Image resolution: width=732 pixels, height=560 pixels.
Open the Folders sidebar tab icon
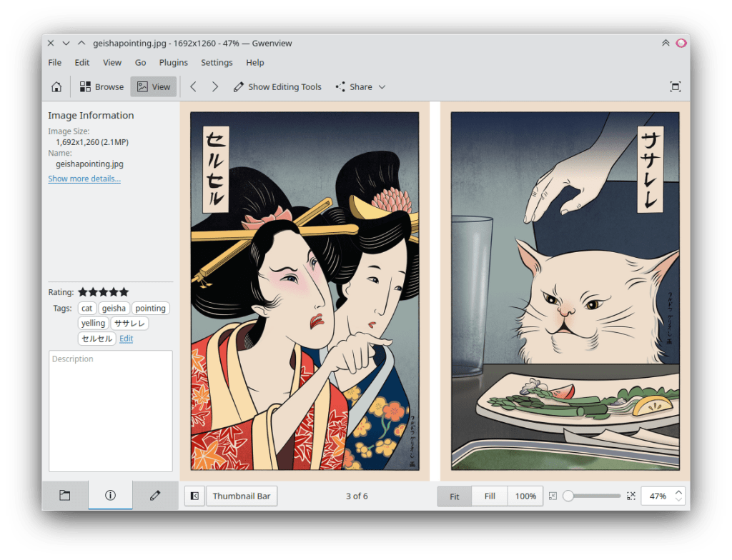[x=64, y=496]
